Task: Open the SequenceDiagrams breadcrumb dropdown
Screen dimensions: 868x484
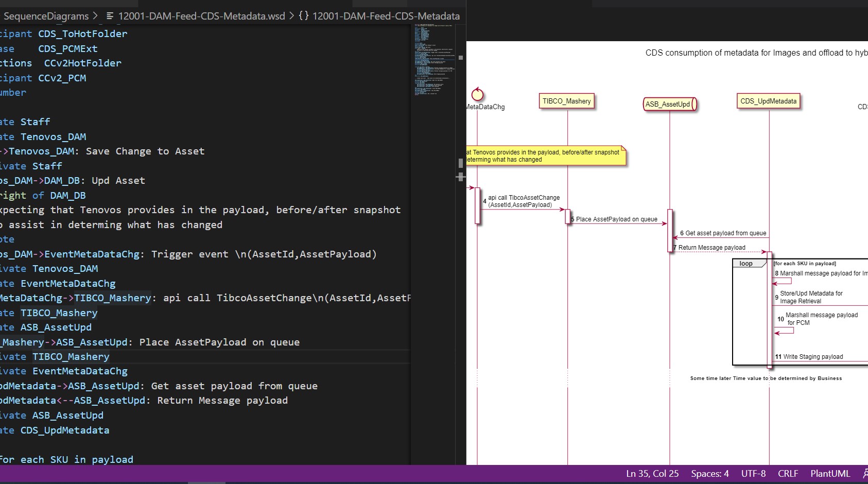Action: (46, 15)
